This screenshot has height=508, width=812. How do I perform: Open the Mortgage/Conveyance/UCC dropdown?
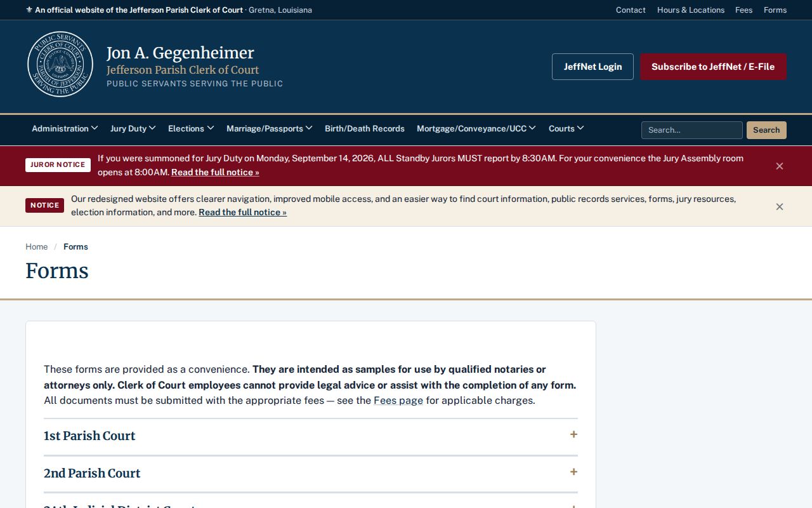476,128
